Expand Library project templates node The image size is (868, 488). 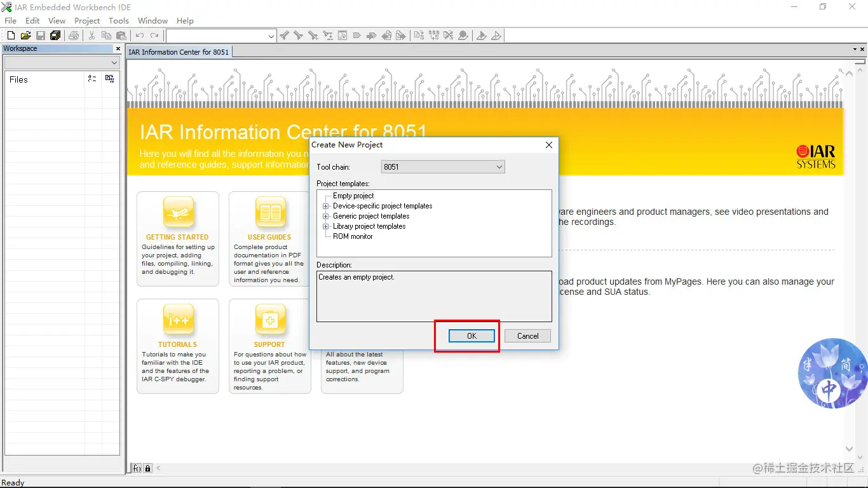326,226
